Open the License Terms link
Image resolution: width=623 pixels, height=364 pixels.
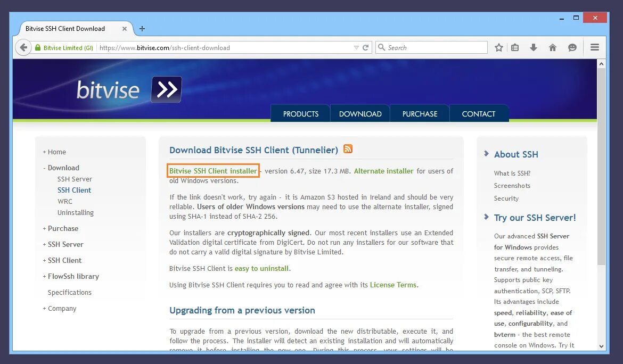coord(394,285)
